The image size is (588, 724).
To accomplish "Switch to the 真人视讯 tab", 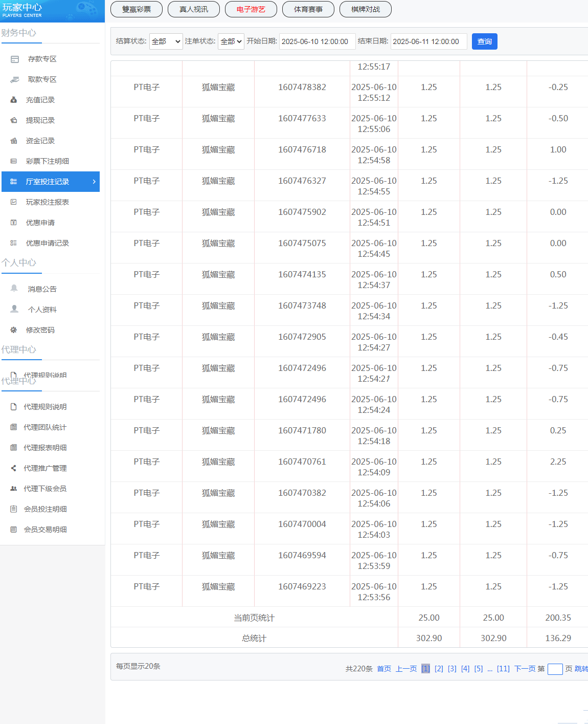I will tap(194, 9).
